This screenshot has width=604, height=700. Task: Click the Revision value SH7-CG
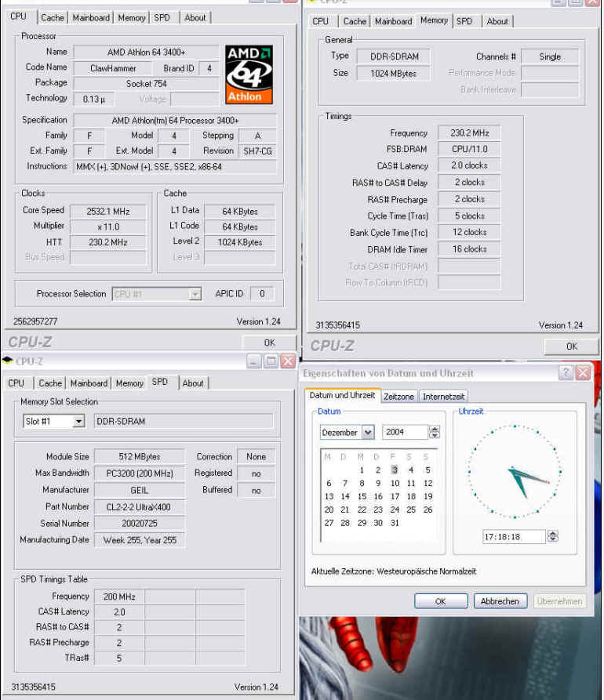point(258,151)
